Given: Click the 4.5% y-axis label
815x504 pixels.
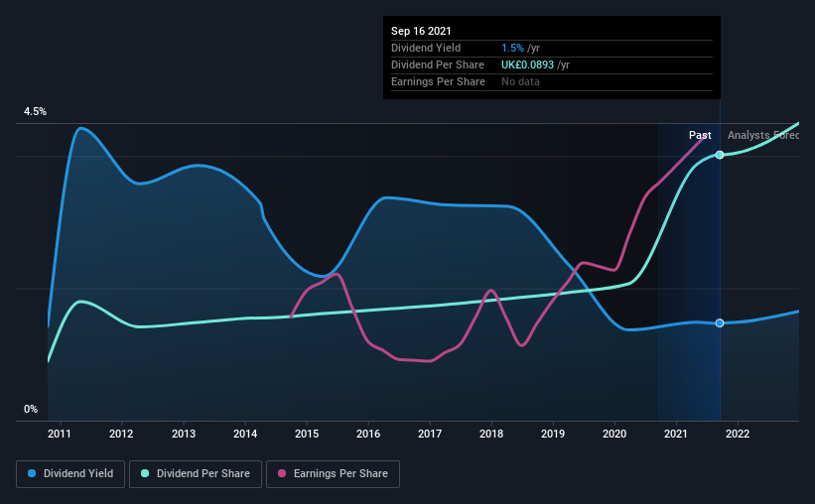Looking at the screenshot, I should click(35, 112).
